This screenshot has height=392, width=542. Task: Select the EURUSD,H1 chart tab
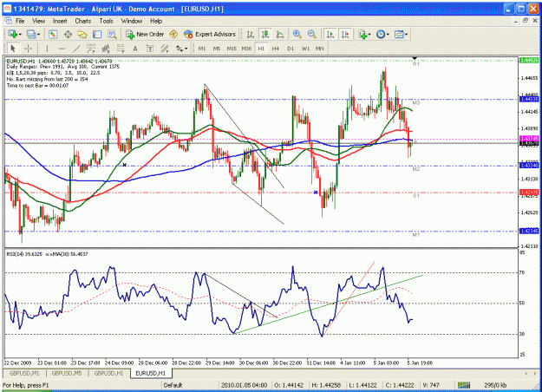(151, 373)
